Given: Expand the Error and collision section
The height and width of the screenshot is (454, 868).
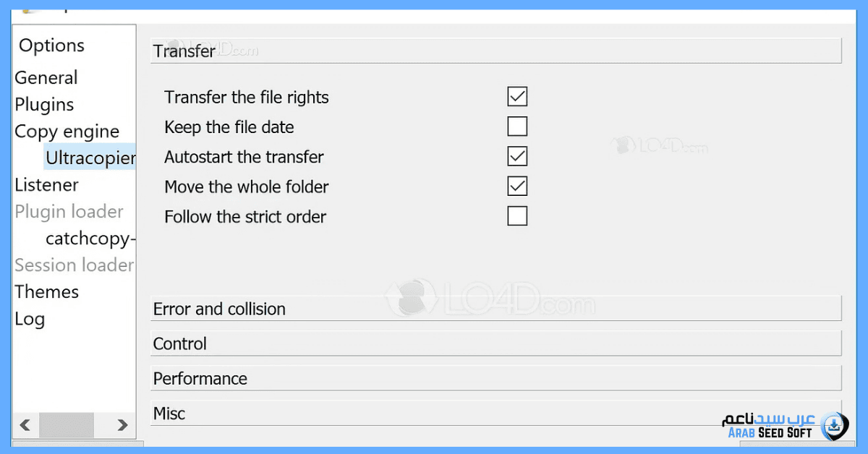Looking at the screenshot, I should [495, 309].
